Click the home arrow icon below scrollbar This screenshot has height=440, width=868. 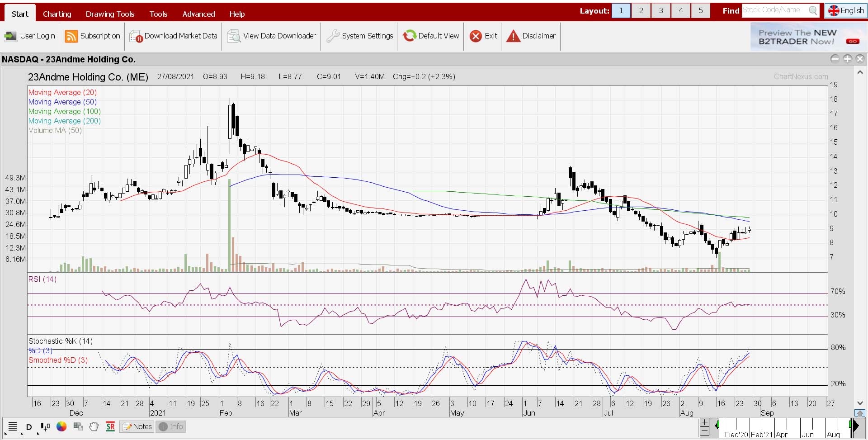[860, 413]
